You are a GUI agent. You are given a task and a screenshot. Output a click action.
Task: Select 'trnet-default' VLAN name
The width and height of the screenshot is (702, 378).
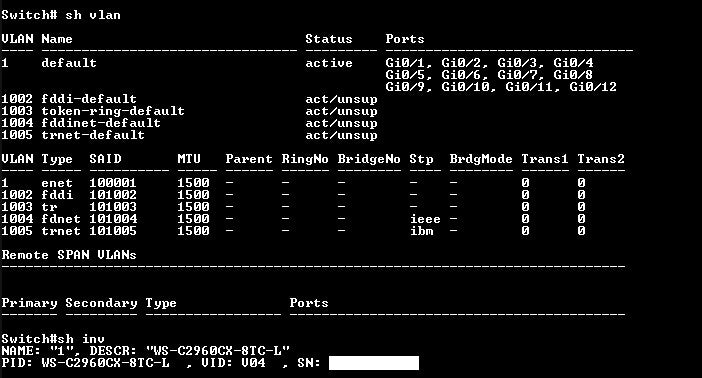tap(93, 135)
